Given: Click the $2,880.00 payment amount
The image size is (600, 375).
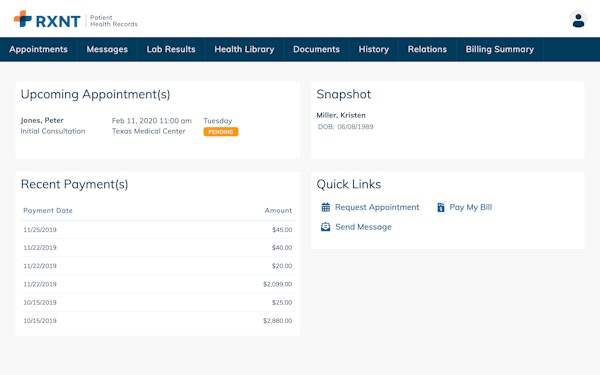Looking at the screenshot, I should [277, 321].
